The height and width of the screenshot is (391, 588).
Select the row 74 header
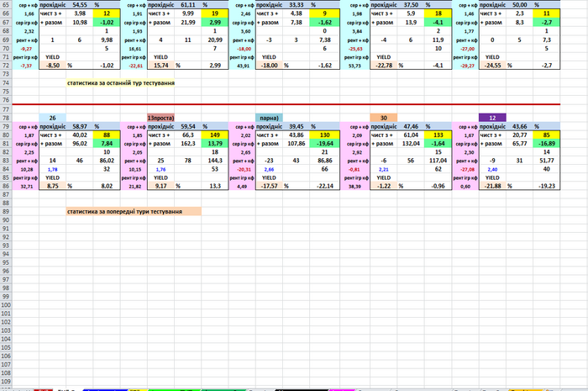click(6, 83)
